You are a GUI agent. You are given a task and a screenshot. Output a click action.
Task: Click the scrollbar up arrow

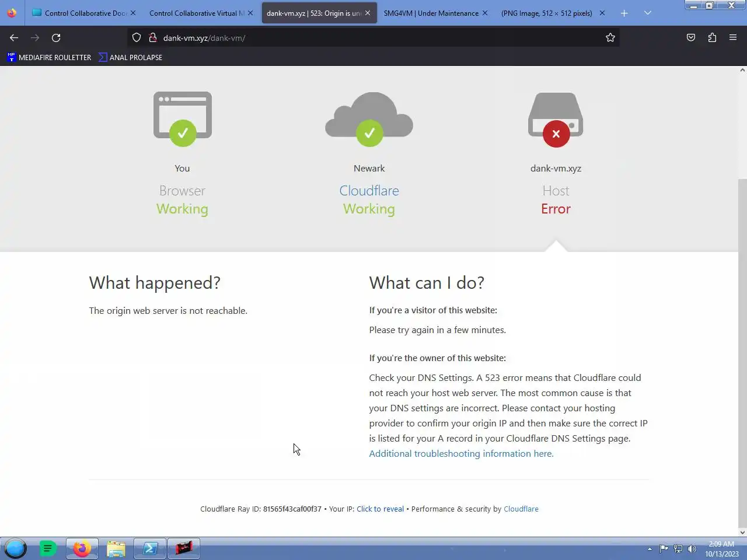[742, 70]
